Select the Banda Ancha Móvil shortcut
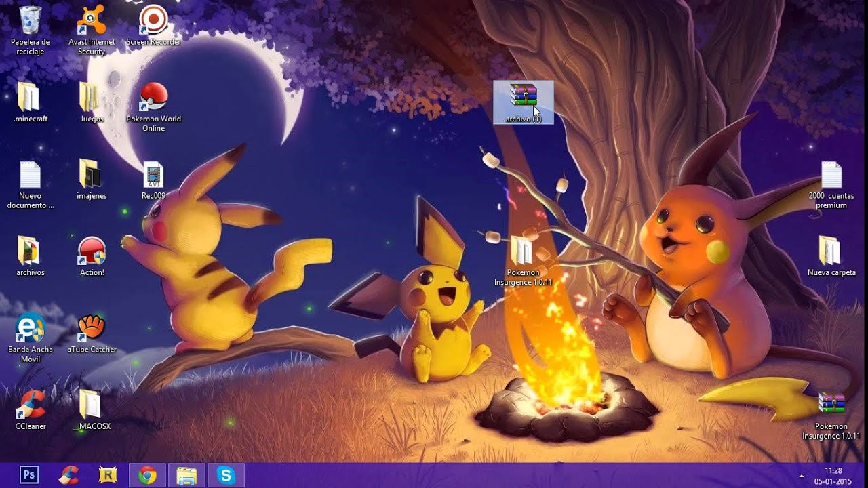Screen dimensions: 868x488 click(30, 338)
